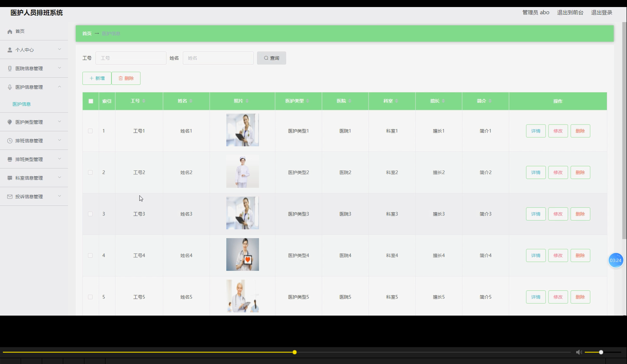Sort by the 医护类型 column arrows
627x364 pixels.
click(x=308, y=101)
